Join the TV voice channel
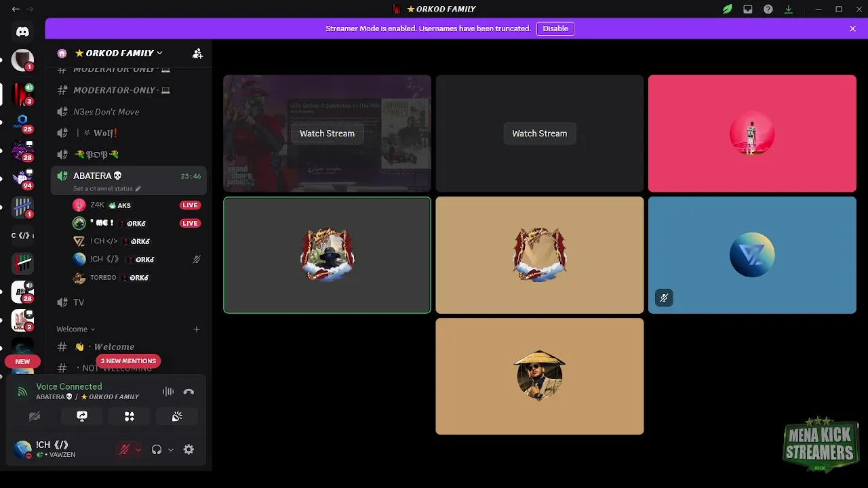Image resolution: width=868 pixels, height=488 pixels. pyautogui.click(x=129, y=302)
